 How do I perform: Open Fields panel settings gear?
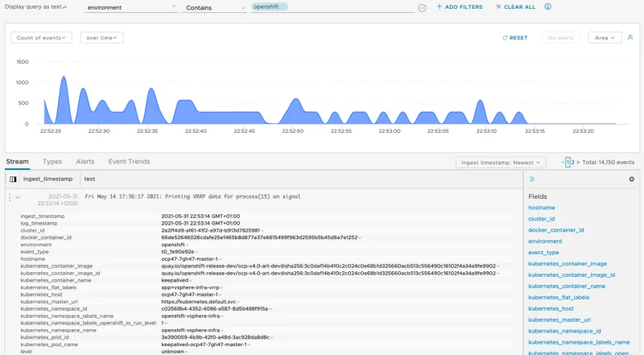[631, 179]
